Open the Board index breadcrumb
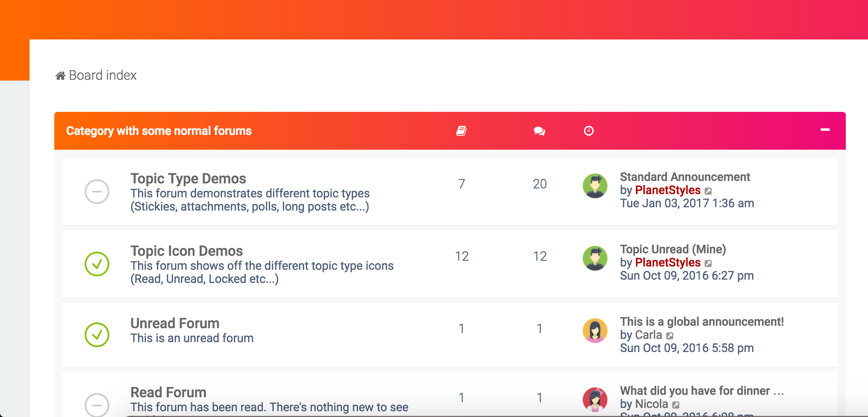The height and width of the screenshot is (417, 868). 103,75
